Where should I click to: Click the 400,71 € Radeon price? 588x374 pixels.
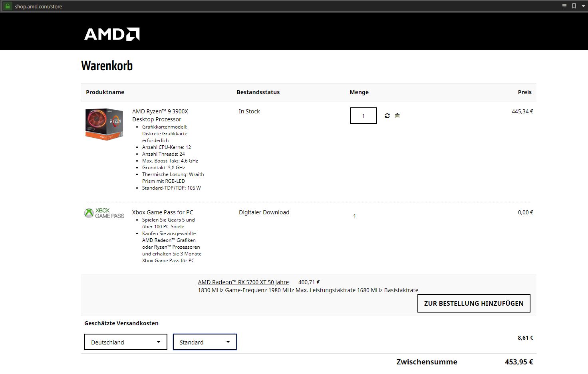(309, 282)
